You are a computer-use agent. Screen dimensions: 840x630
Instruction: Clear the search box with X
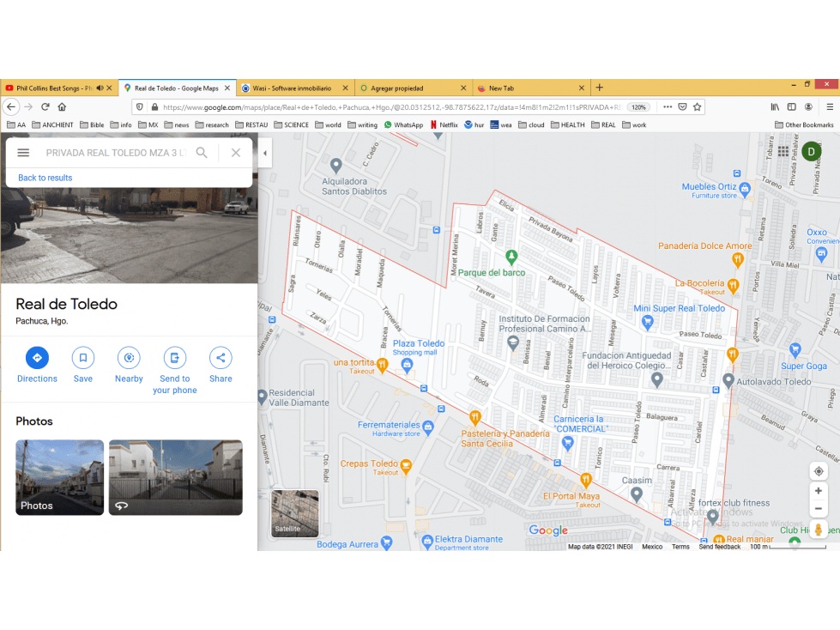(x=236, y=153)
